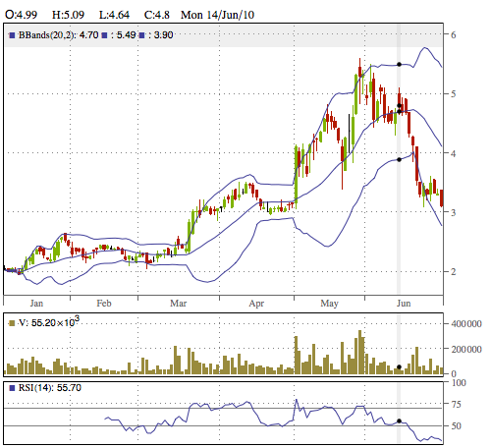The height and width of the screenshot is (448, 491).
Task: Click the Mon 14/Jun/10 date readout
Action: pyautogui.click(x=217, y=15)
